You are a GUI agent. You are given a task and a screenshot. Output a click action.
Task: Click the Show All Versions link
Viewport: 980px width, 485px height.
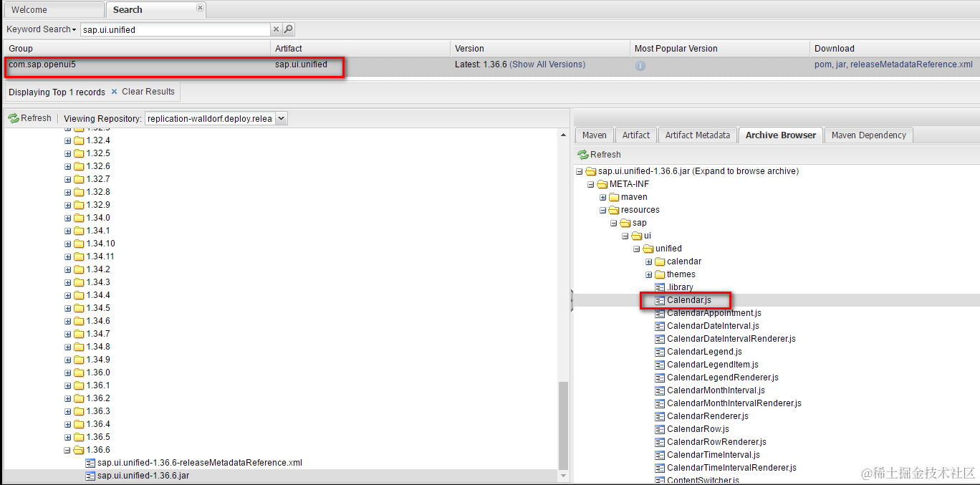[x=547, y=64]
